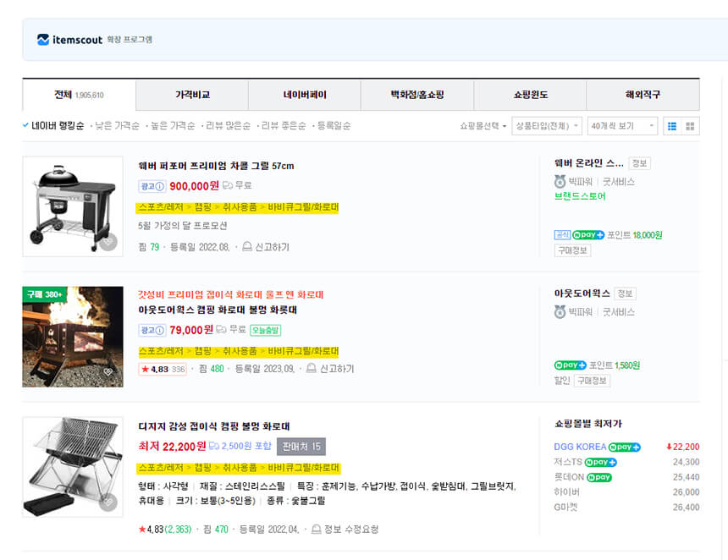
Task: Open DGG KOREA seller link
Action: [580, 447]
